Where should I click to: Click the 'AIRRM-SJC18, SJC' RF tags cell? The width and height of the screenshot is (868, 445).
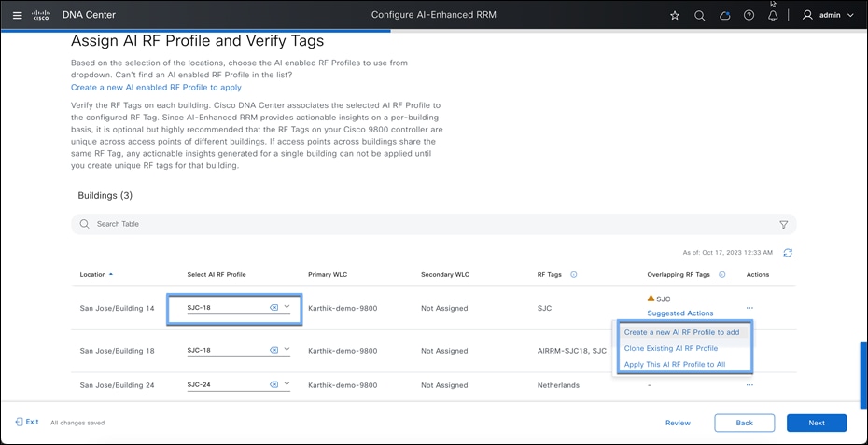coord(571,351)
